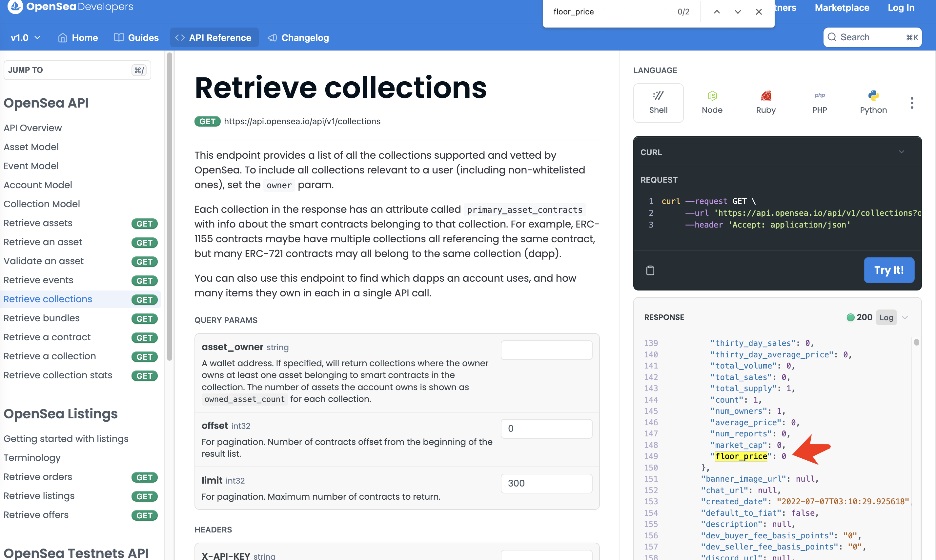
Task: Select PHP code examples
Action: pos(819,103)
